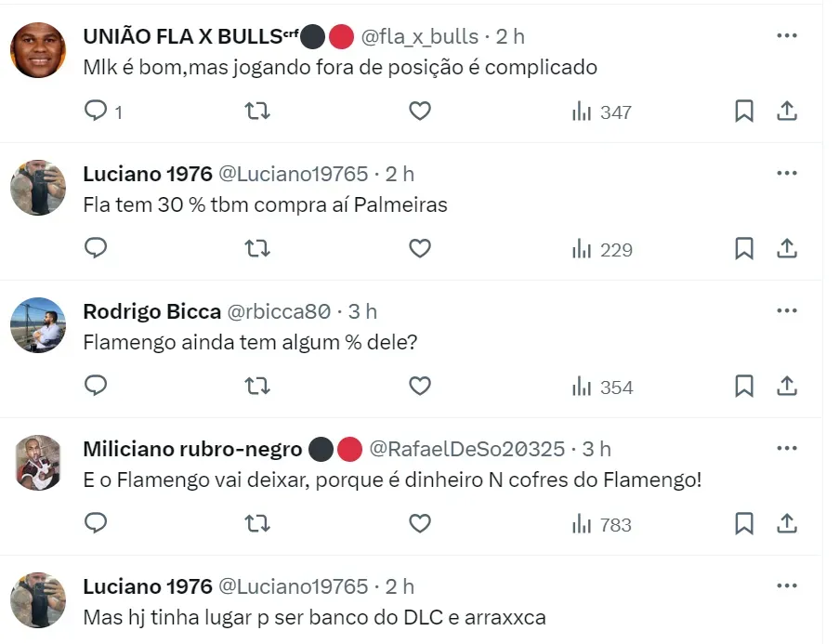This screenshot has width=839, height=644.
Task: Share the Miliciano rubro-negro tweet
Action: tap(787, 523)
